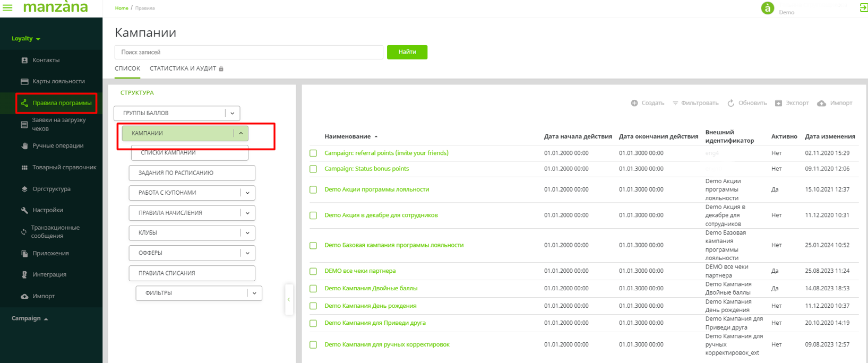
Task: Select checkbox for DEMO все чеки партнера
Action: [x=313, y=271]
